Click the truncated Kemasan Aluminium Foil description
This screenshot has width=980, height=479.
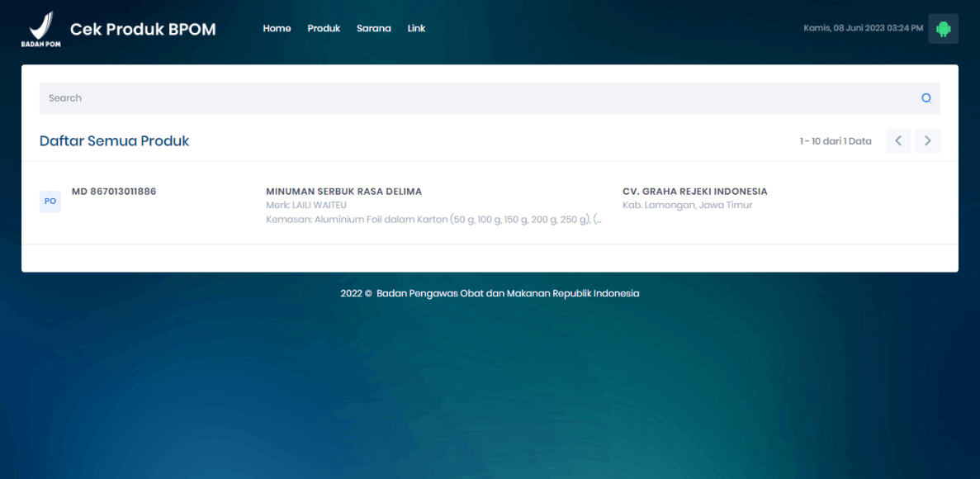[x=433, y=220]
